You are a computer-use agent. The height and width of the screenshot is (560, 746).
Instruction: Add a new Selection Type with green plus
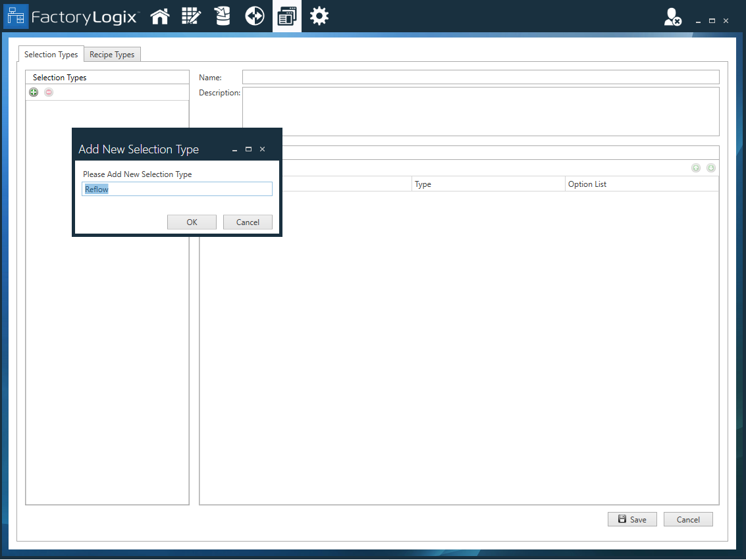click(34, 92)
